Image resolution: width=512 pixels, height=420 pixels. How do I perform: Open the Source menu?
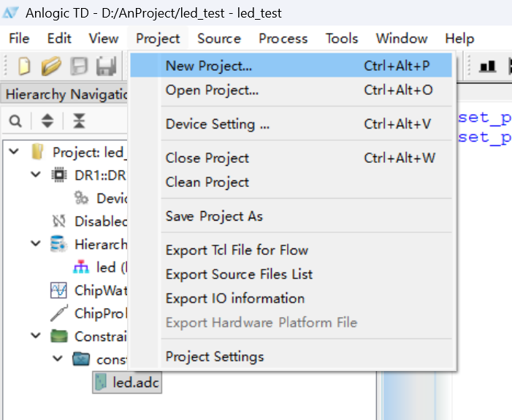[219, 39]
